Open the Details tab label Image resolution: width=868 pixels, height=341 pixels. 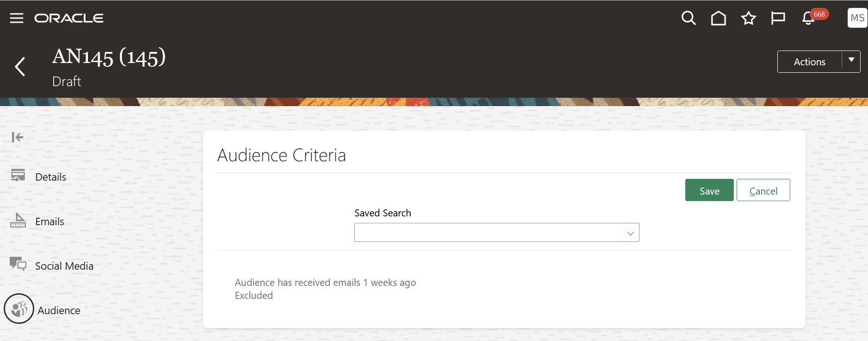(x=50, y=177)
